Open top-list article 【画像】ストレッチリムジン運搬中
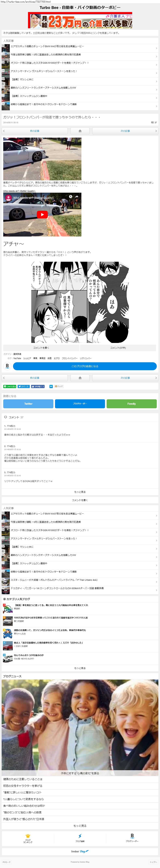The image size is (160, 868). [80, 98]
